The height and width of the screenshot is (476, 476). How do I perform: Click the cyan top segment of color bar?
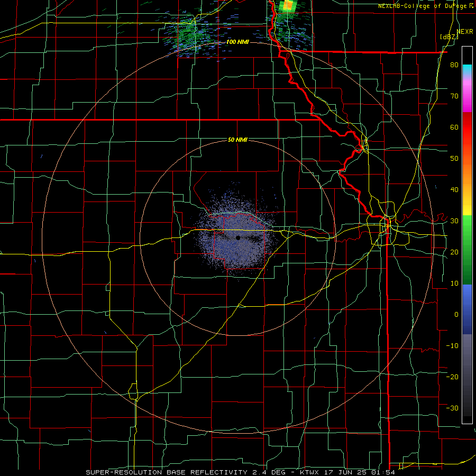pos(467,69)
